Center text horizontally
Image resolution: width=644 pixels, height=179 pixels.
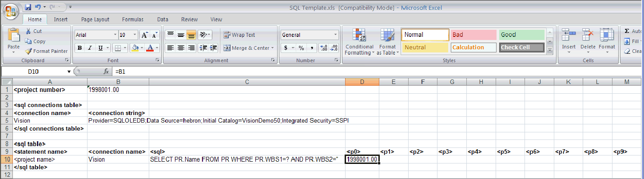point(181,48)
